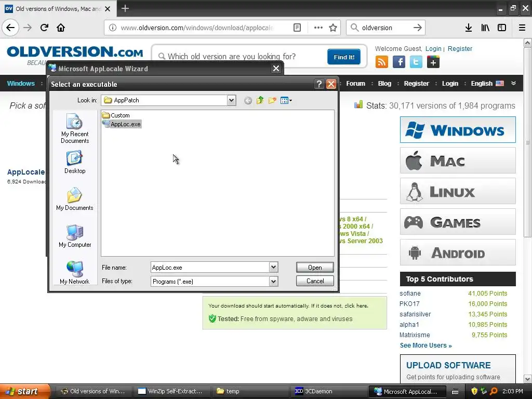Expand the Files of type dropdown
The height and width of the screenshot is (399, 532).
point(273,281)
